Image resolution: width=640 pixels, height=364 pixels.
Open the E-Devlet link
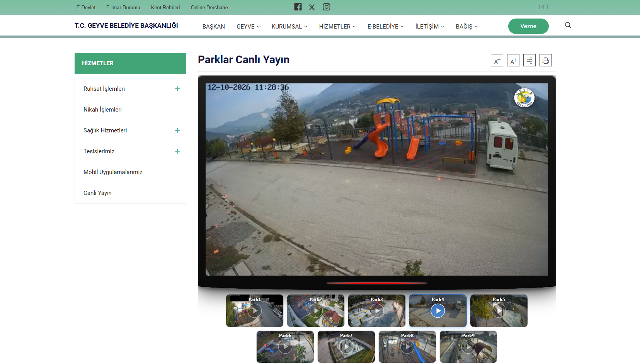click(86, 7)
